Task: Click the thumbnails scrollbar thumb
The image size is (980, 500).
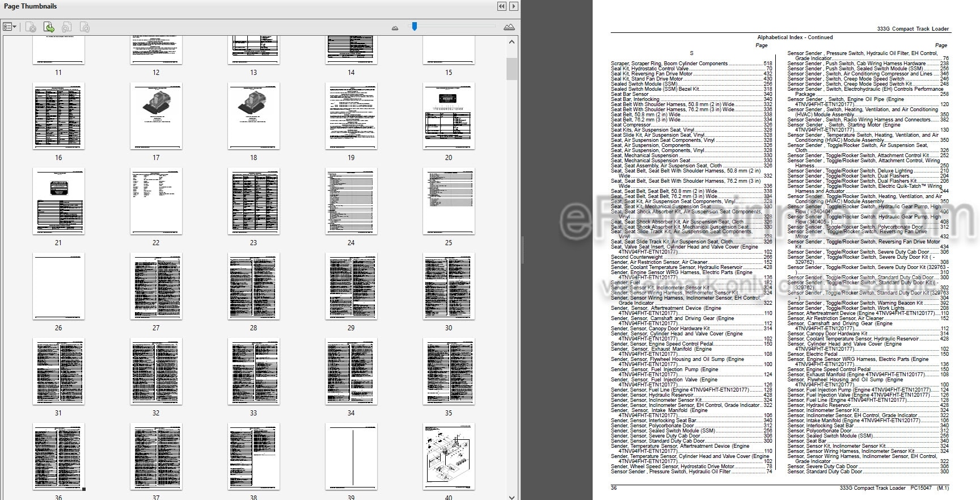Action: tap(512, 68)
